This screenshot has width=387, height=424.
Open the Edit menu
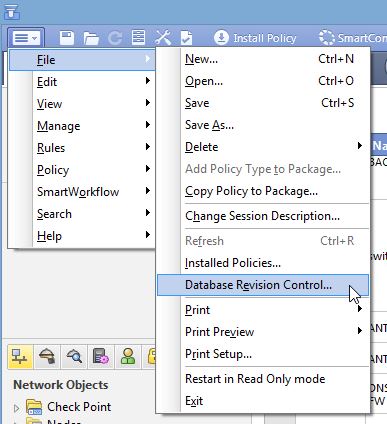click(x=82, y=82)
